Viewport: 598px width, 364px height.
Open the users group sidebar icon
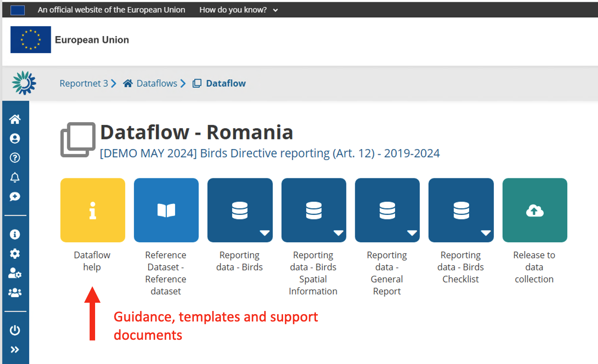click(15, 293)
